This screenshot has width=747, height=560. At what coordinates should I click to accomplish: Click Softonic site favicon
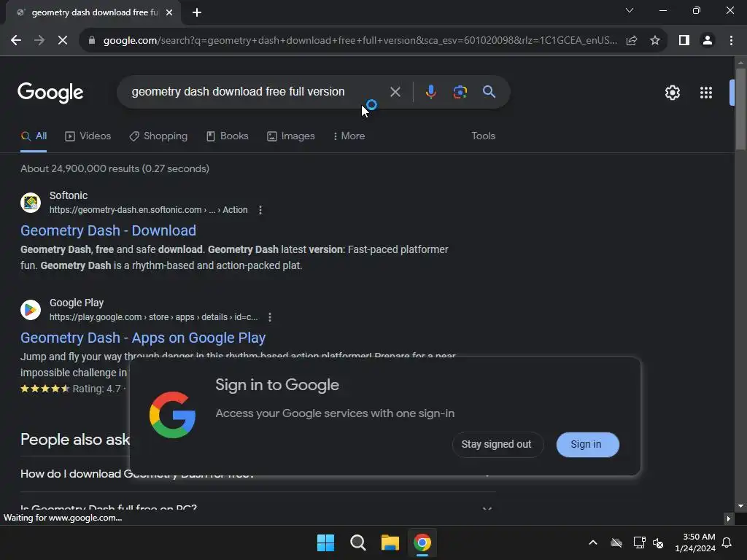pyautogui.click(x=31, y=203)
